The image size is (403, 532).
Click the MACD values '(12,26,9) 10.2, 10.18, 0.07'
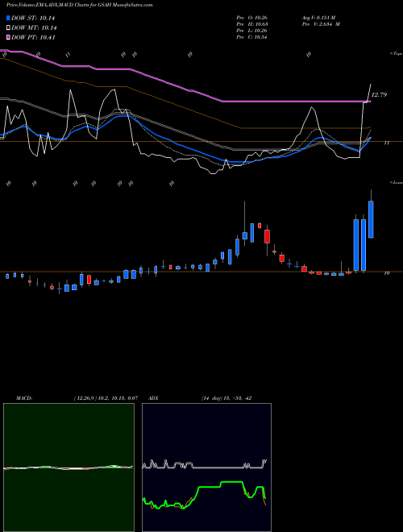tap(106, 398)
